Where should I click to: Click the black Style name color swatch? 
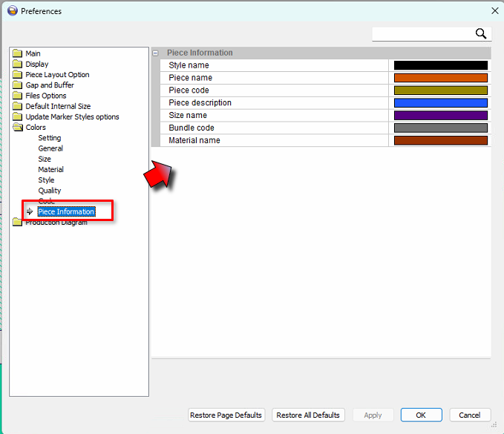click(440, 65)
